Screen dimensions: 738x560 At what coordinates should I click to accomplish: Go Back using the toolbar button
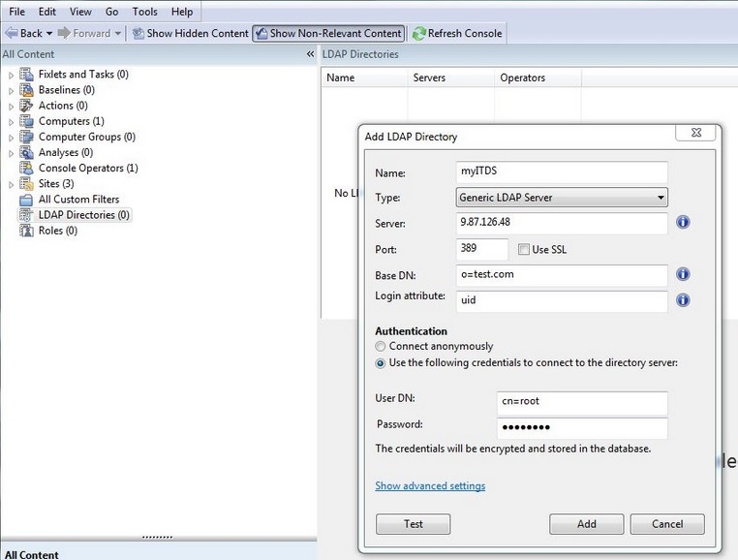click(23, 34)
